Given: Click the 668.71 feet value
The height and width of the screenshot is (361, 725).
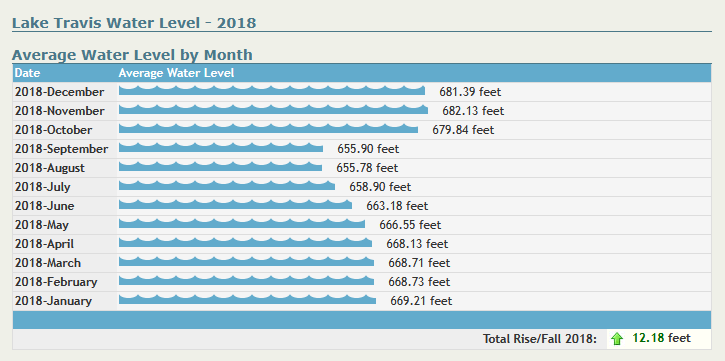Looking at the screenshot, I should click(419, 263).
